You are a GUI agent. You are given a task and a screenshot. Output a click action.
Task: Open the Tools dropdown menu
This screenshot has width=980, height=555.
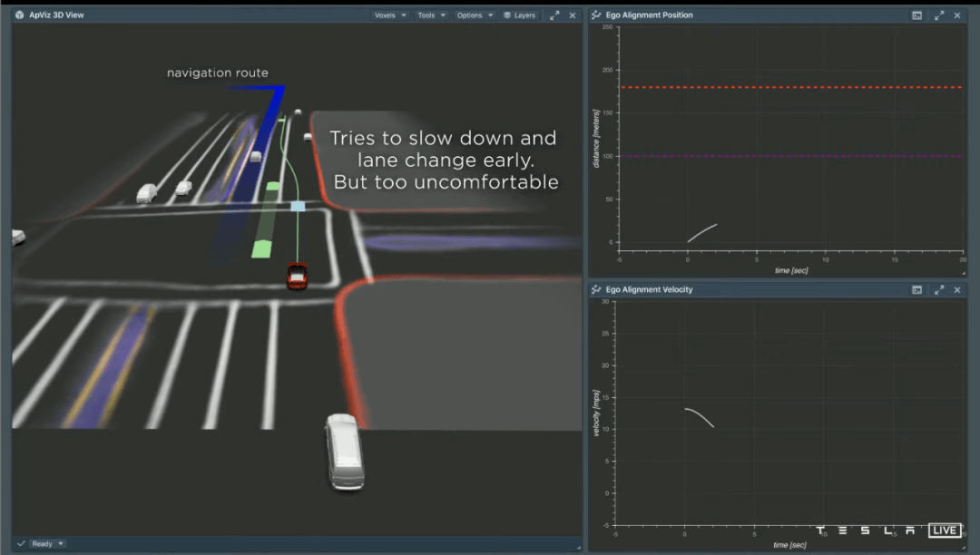tap(431, 15)
